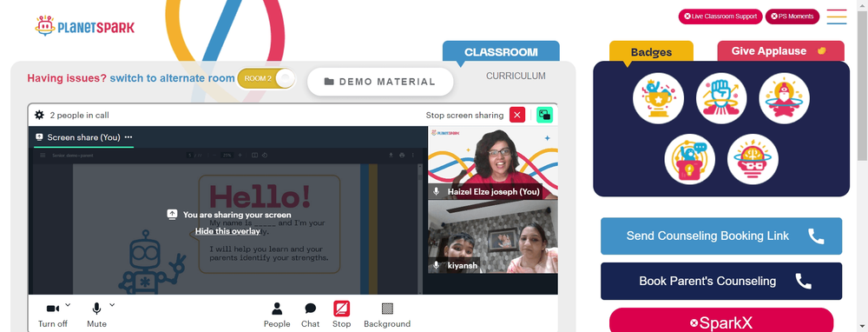Image resolution: width=868 pixels, height=332 pixels.
Task: Click the red Stop screen sharing X
Action: click(517, 115)
